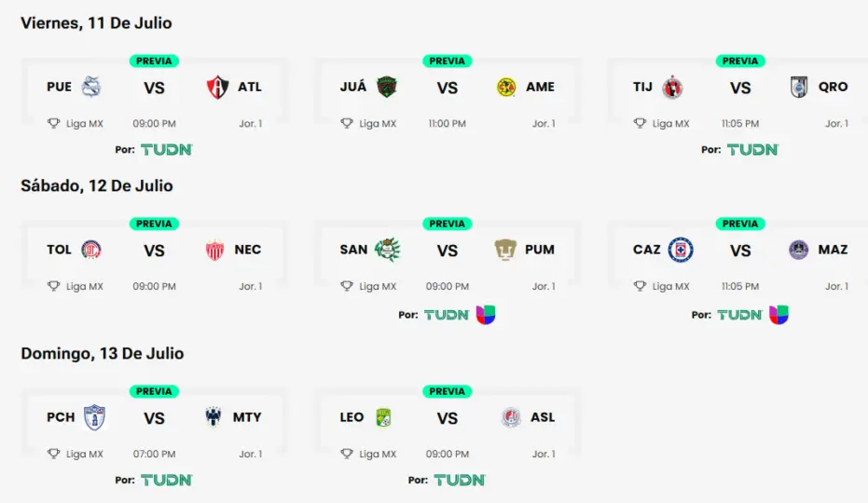Image resolution: width=868 pixels, height=503 pixels.
Task: Select the Monterrey team crest
Action: point(214,417)
